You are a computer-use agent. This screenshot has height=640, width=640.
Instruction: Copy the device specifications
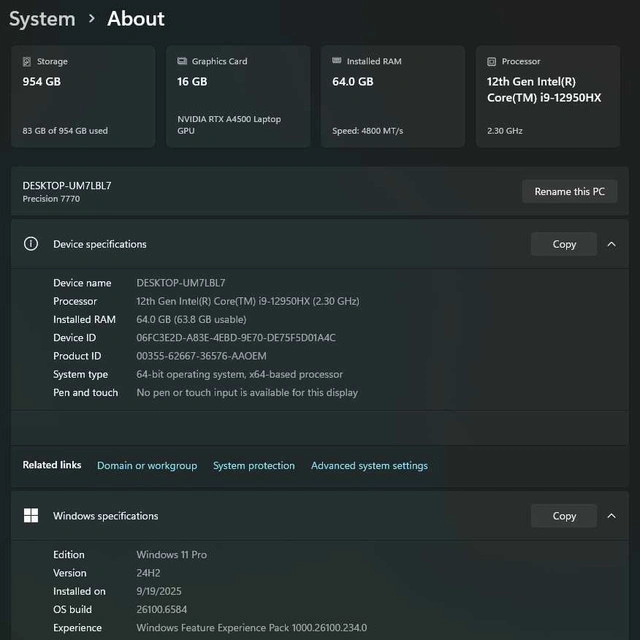564,244
